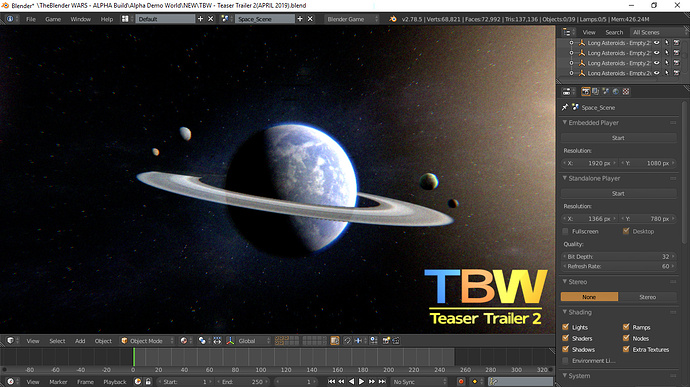This screenshot has height=387, width=690.
Task: Uncheck Ramps in Shading panel
Action: tap(626, 327)
